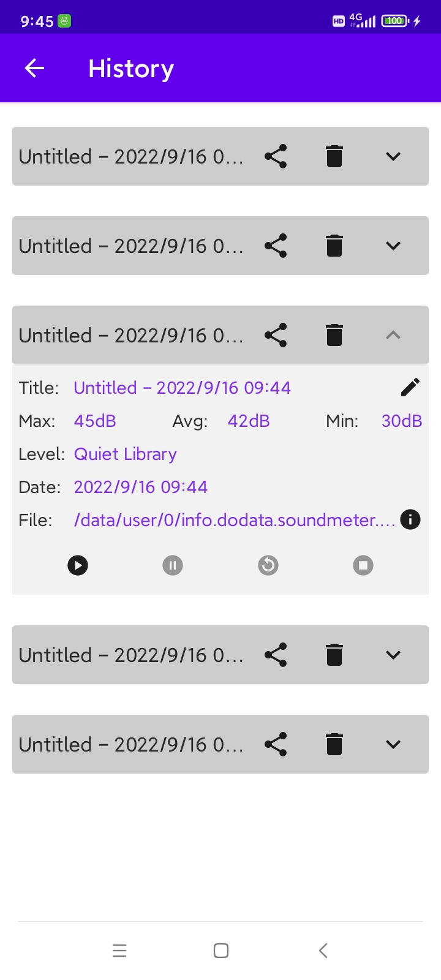Tap the Android home navigation button
Screen dimensions: 441x980
coord(221,951)
